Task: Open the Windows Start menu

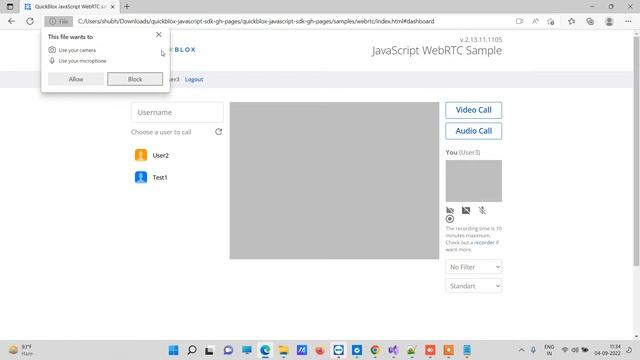Action: point(173,350)
